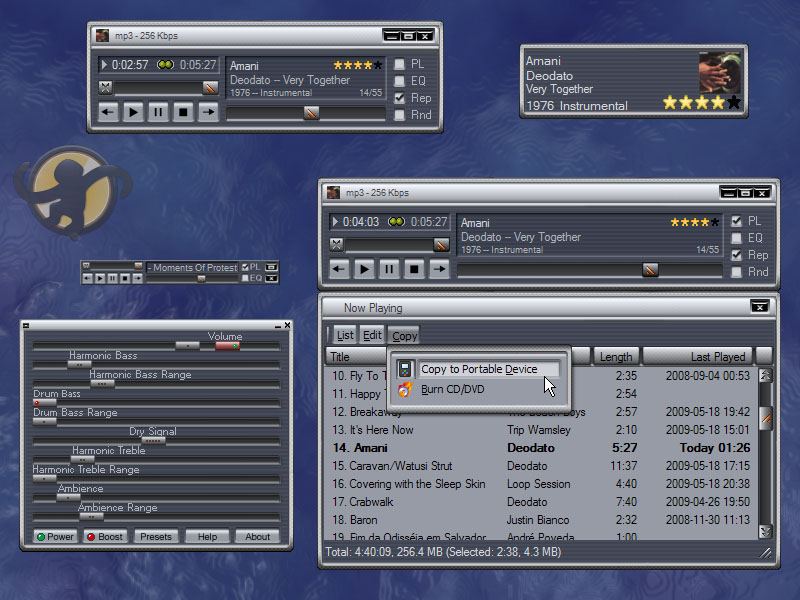Click the album art icon in the 0:04:03 player title bar

click(x=334, y=192)
